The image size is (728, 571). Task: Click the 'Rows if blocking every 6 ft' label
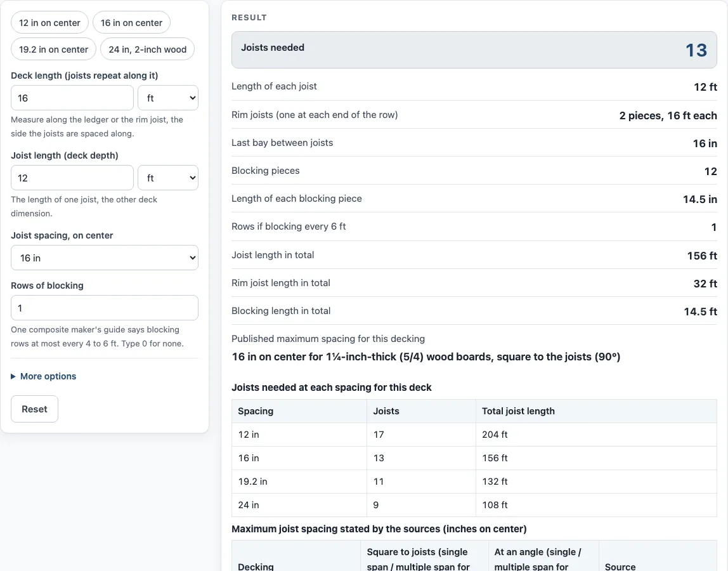(x=289, y=226)
